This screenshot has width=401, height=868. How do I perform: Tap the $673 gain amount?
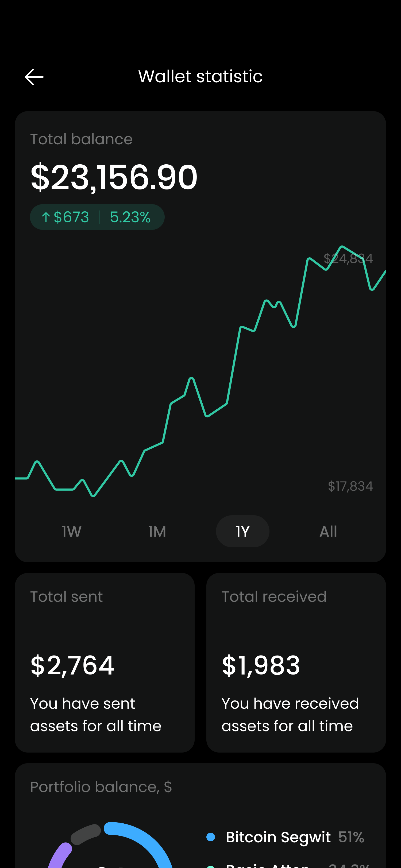coord(71,217)
